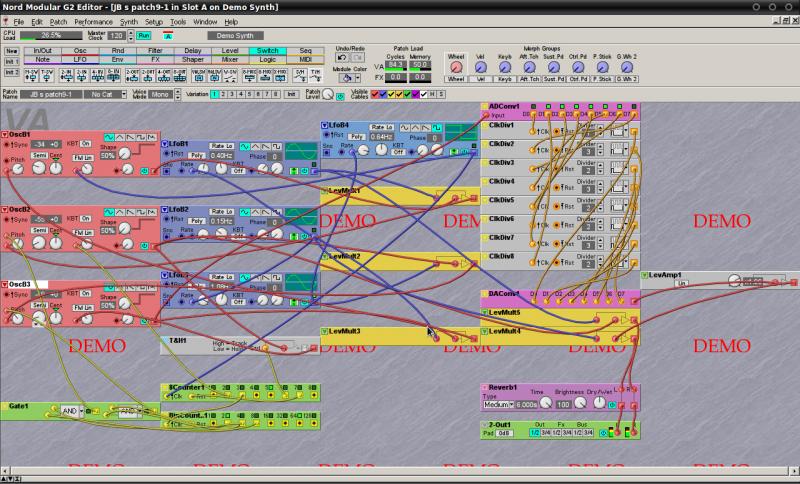This screenshot has height=484, width=800.
Task: Click the S cable shake button
Action: coord(441,94)
